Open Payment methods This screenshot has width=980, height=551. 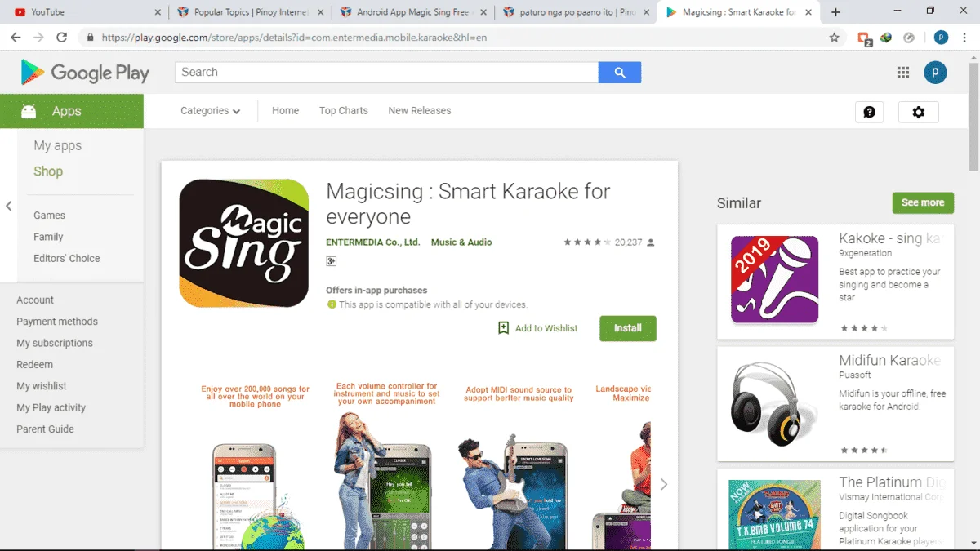[x=57, y=322]
